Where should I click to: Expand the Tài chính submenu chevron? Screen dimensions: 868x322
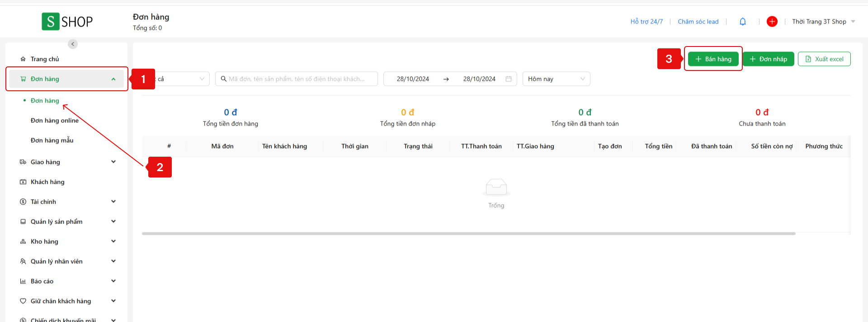coord(113,201)
